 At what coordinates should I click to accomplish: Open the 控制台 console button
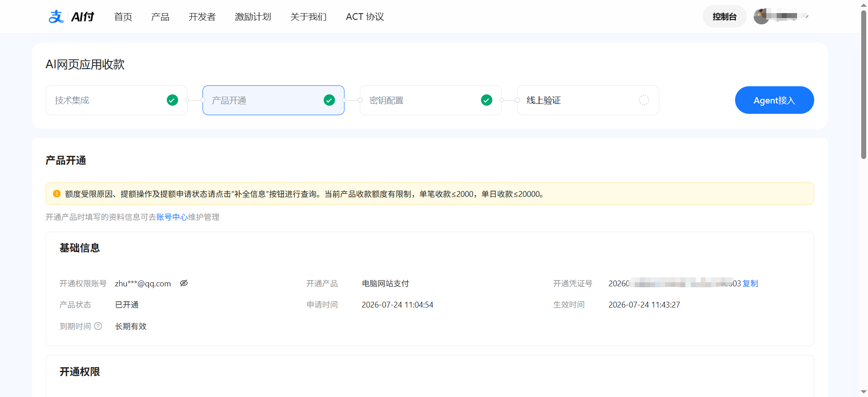(x=725, y=17)
